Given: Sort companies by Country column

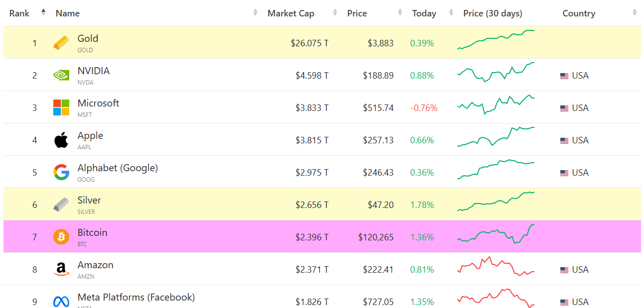Looking at the screenshot, I should click(x=579, y=13).
